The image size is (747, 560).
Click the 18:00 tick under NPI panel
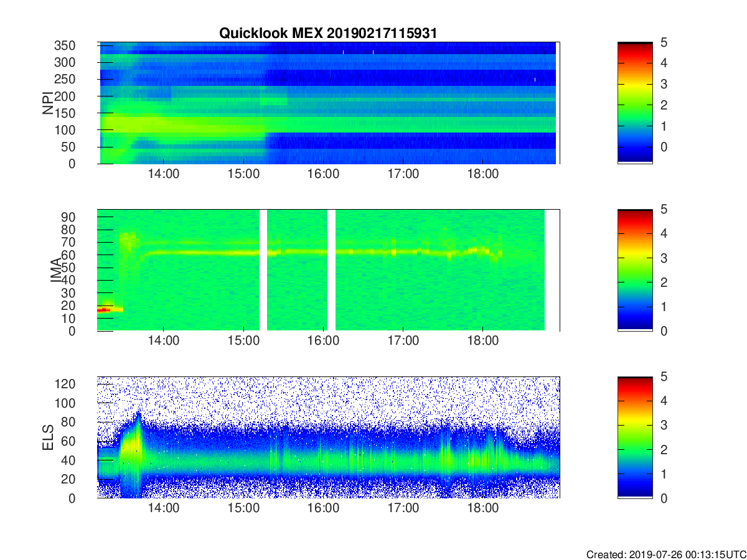coord(482,174)
